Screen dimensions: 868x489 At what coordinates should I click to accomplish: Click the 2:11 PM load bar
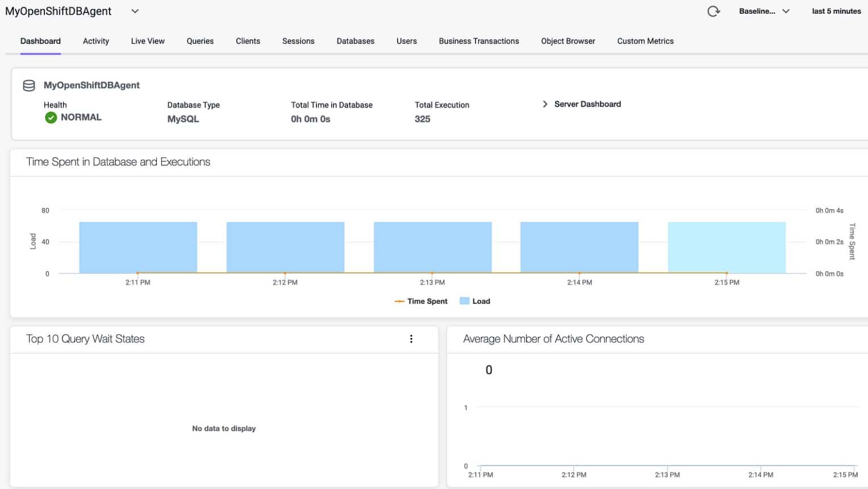pyautogui.click(x=138, y=247)
